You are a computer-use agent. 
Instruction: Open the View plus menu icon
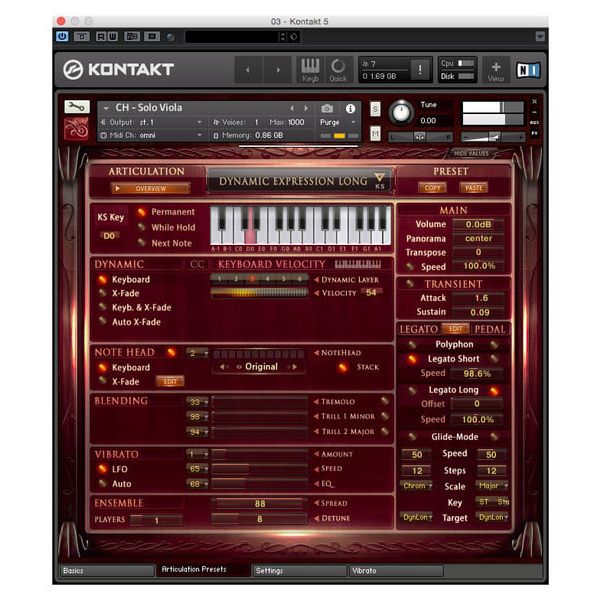[496, 70]
